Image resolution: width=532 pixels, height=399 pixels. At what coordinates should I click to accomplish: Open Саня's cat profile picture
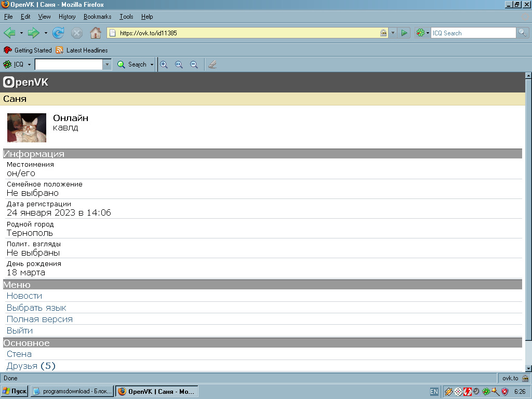[27, 128]
